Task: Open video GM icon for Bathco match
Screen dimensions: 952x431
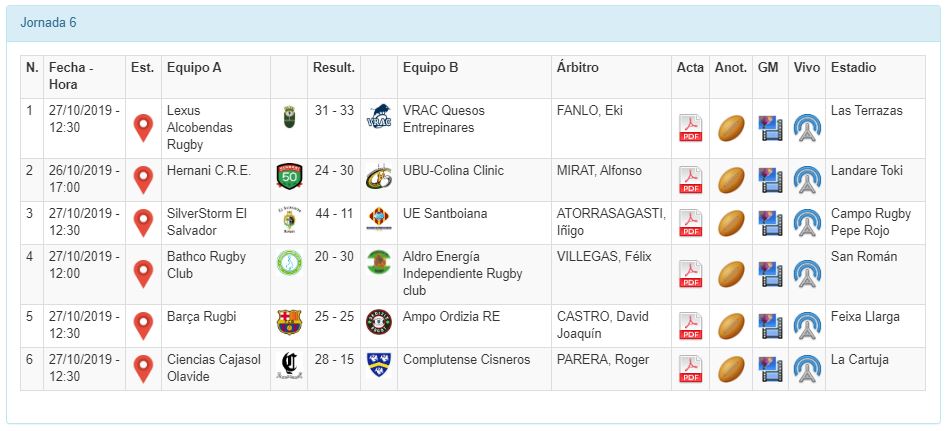Action: coord(769,273)
